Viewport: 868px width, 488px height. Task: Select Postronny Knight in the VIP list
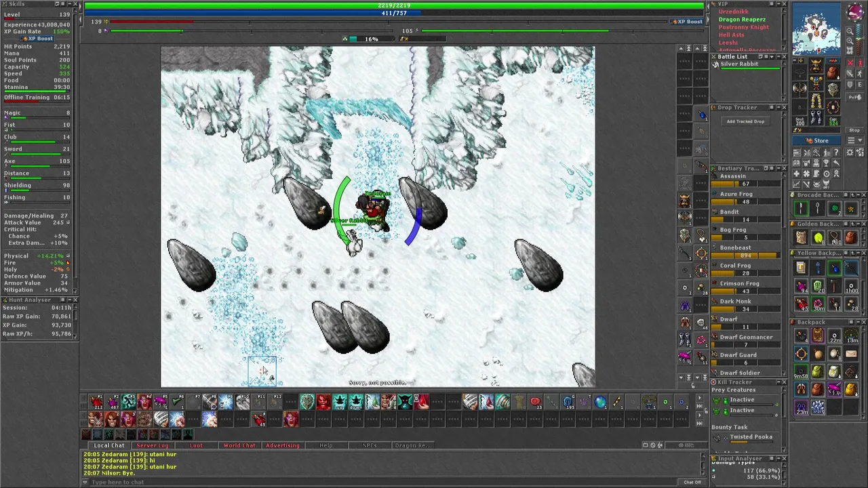pos(743,27)
